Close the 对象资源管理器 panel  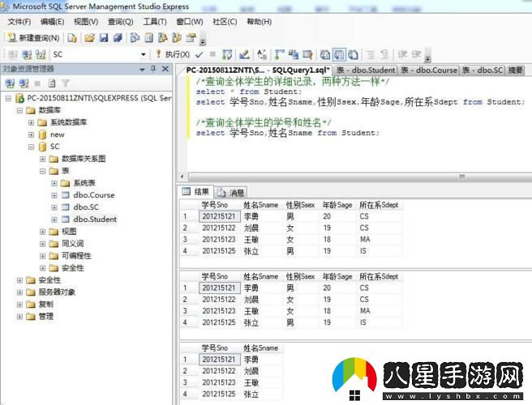(x=165, y=69)
